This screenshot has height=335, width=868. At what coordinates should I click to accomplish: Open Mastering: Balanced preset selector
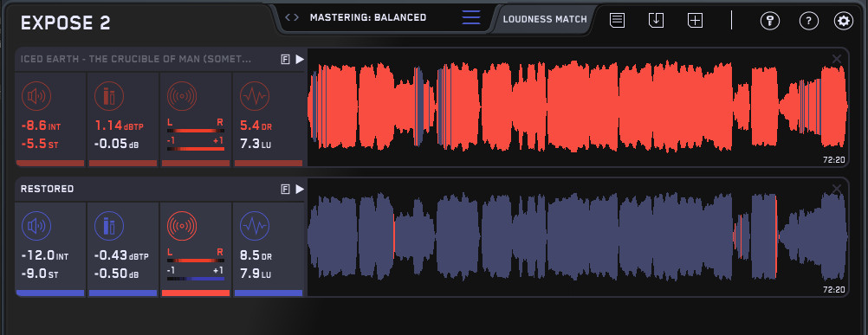click(368, 17)
